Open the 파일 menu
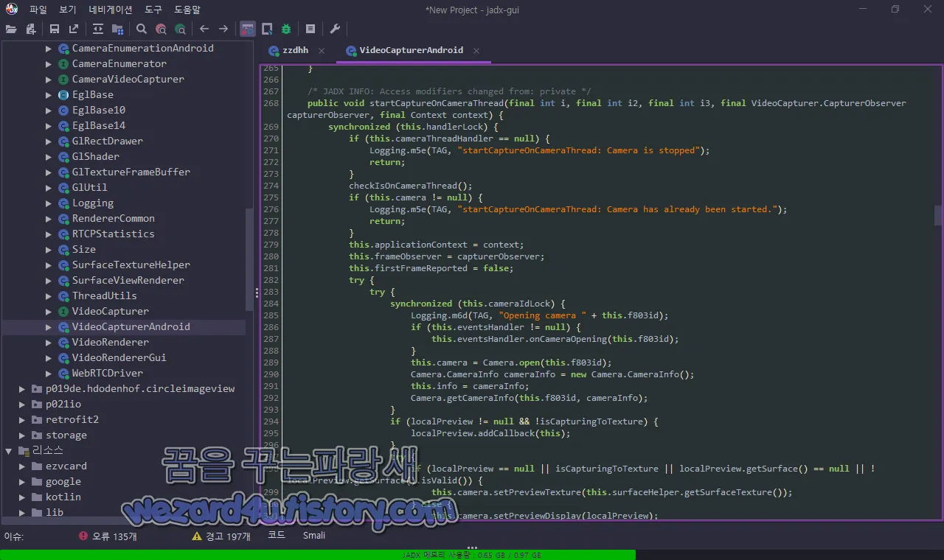This screenshot has width=944, height=560. (38, 10)
